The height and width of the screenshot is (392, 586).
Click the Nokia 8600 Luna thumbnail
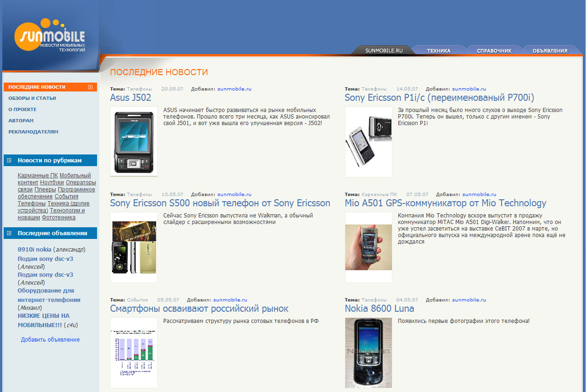pos(369,353)
